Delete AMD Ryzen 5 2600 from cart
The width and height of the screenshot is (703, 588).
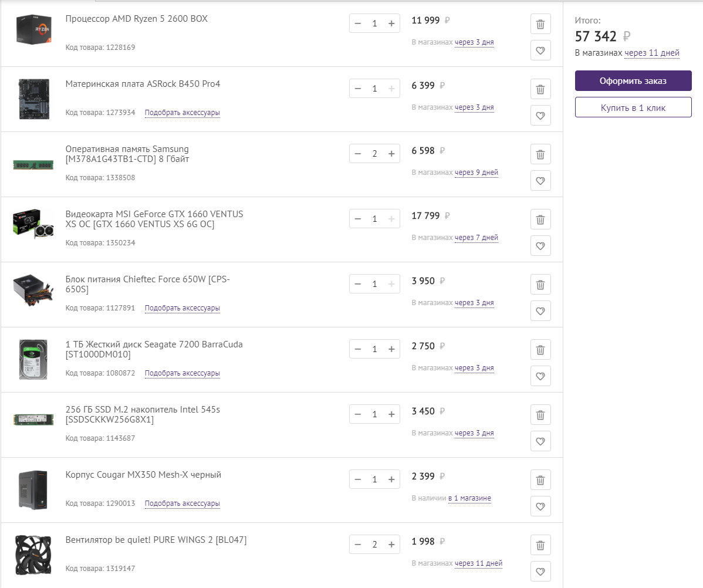(x=540, y=25)
